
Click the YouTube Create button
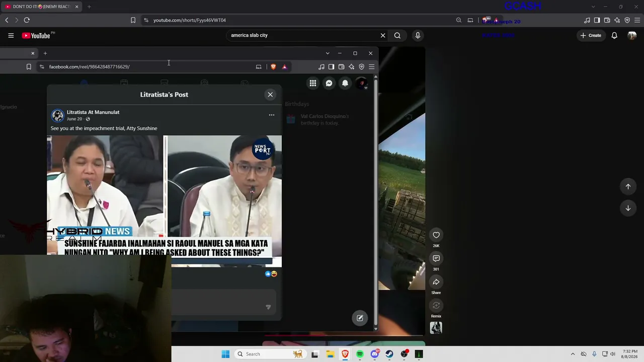591,36
